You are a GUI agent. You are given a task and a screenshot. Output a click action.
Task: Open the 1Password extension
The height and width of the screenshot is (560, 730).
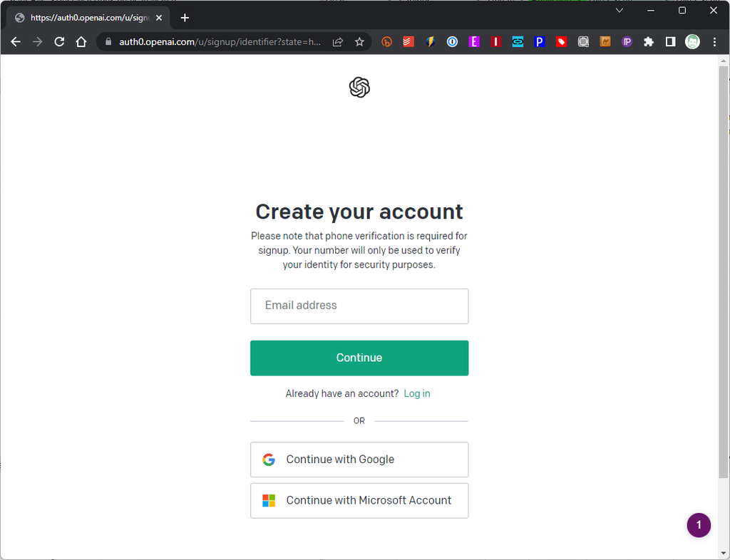(x=452, y=41)
